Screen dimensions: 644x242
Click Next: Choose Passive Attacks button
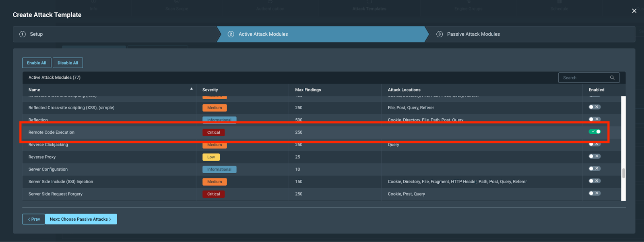[80, 219]
